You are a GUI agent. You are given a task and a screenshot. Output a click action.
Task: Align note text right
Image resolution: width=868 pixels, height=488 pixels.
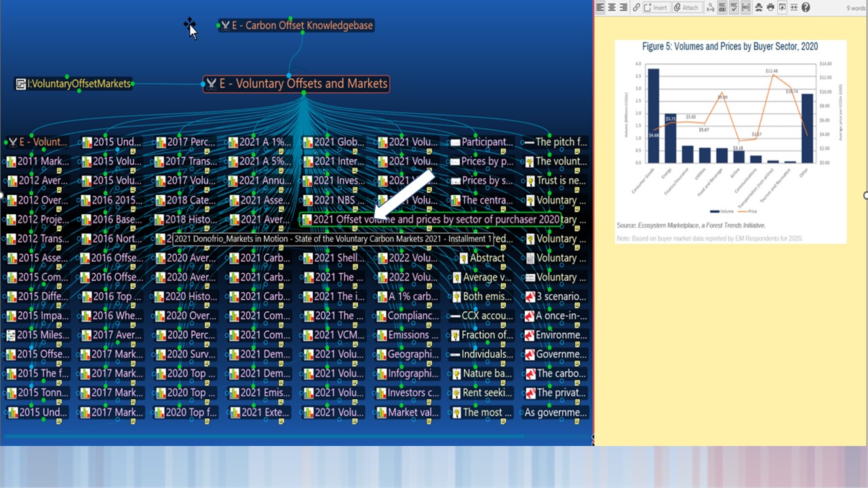pos(623,7)
